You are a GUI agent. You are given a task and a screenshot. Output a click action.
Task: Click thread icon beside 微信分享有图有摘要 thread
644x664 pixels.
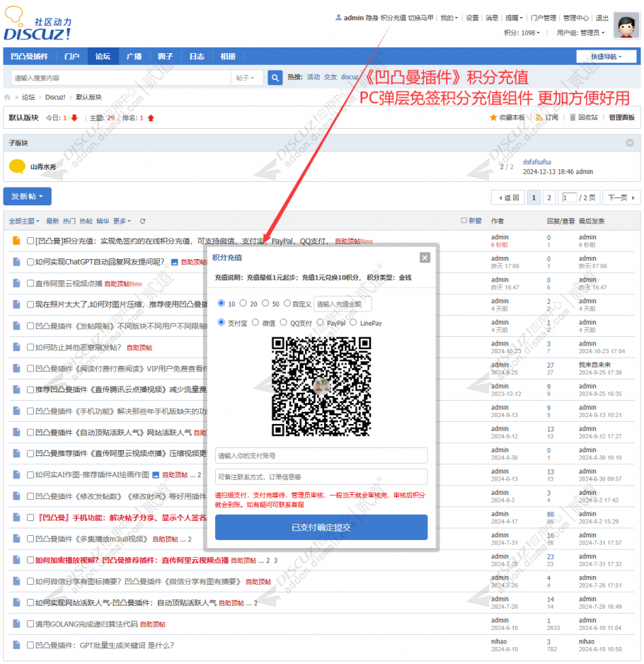pos(16,581)
